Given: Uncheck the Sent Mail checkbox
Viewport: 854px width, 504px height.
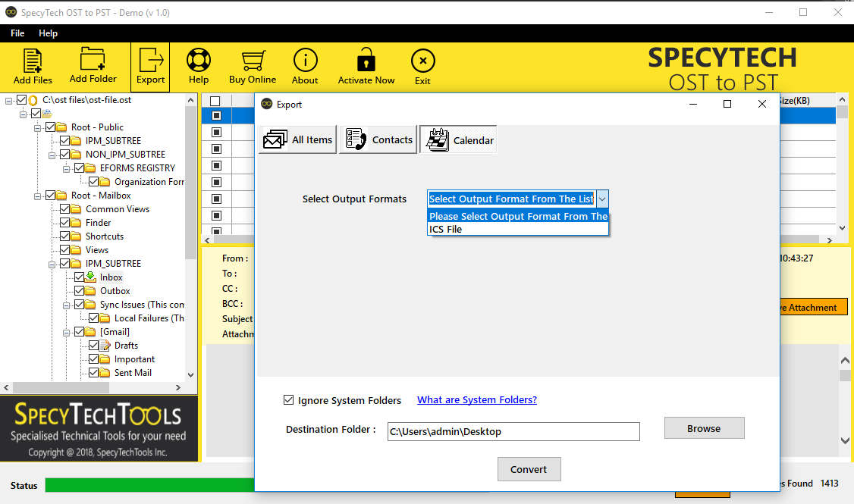Looking at the screenshot, I should (x=94, y=372).
